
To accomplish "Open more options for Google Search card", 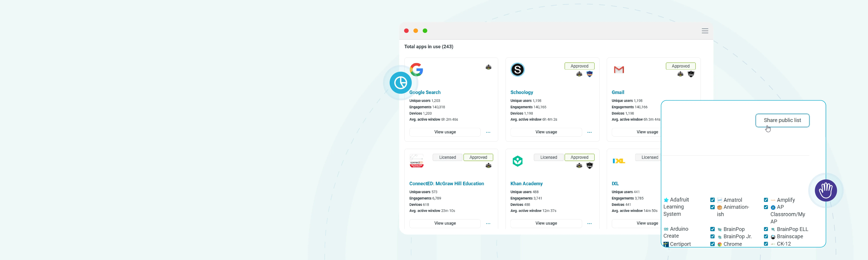I will point(488,132).
